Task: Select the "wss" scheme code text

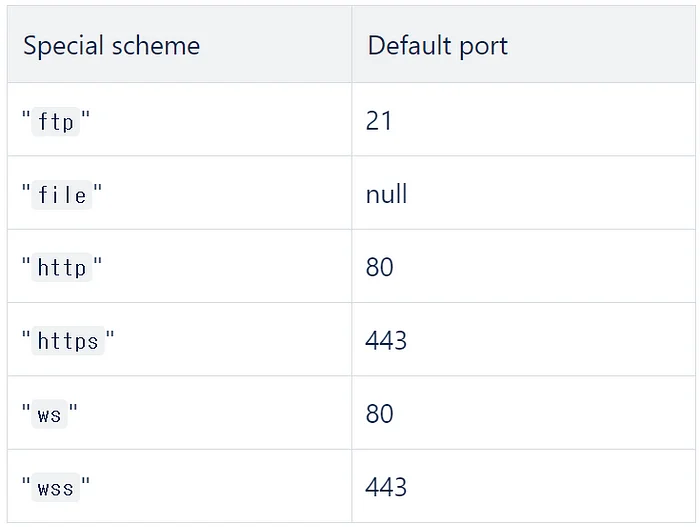Action: point(55,488)
